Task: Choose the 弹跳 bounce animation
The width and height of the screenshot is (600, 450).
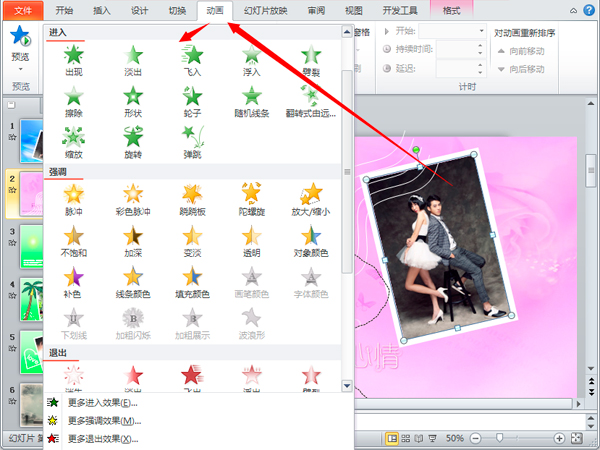Action: (192, 142)
